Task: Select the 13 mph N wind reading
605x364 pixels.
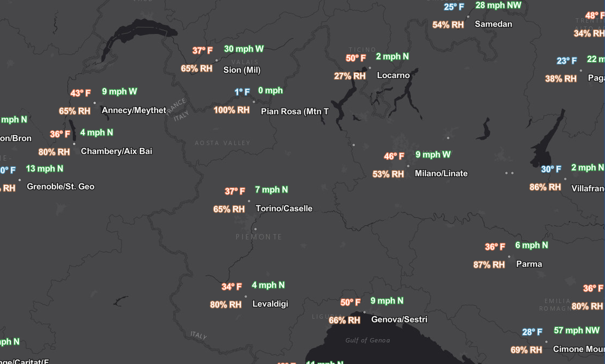Action: 44,169
